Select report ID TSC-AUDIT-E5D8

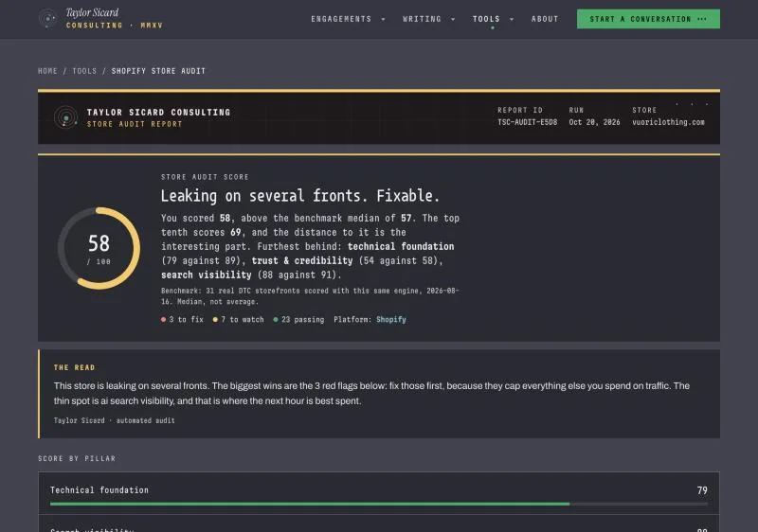pyautogui.click(x=527, y=122)
